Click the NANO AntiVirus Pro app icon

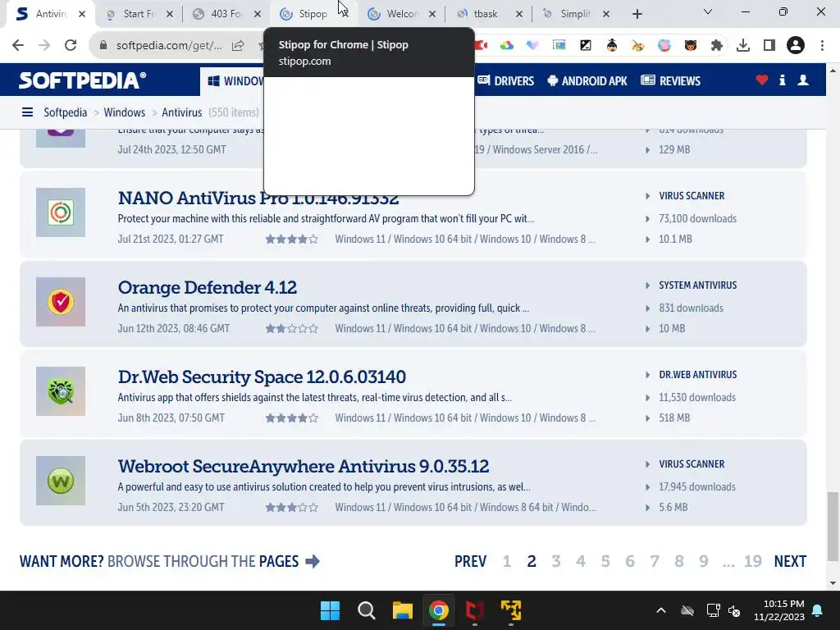click(61, 212)
